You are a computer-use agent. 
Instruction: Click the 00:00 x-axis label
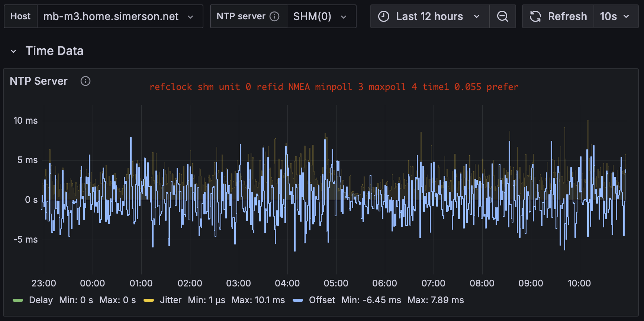tap(93, 283)
